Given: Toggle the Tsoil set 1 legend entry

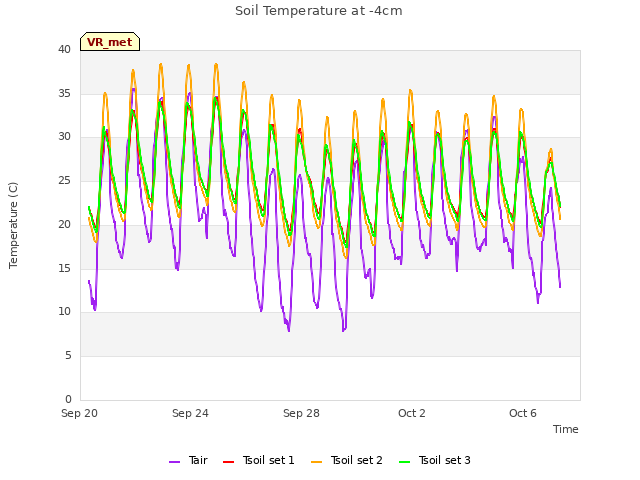Looking at the screenshot, I should coord(259,460).
